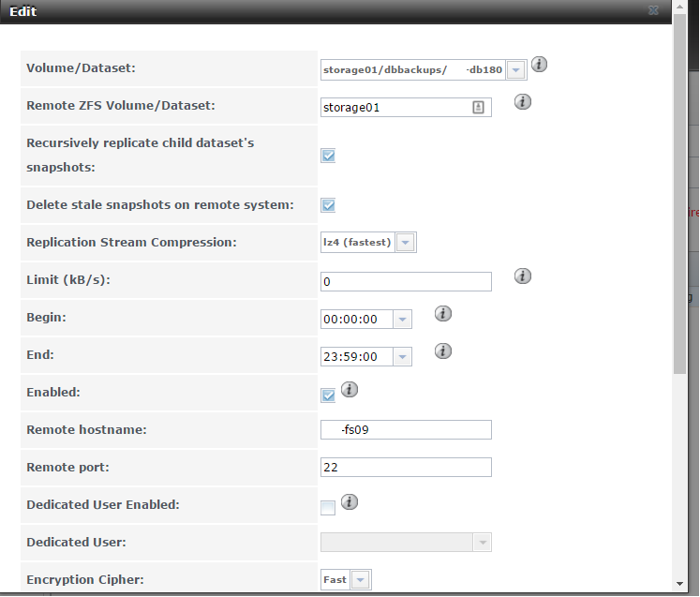The width and height of the screenshot is (700, 597).
Task: Open the Replication Stream Compression dropdown
Action: [x=406, y=243]
